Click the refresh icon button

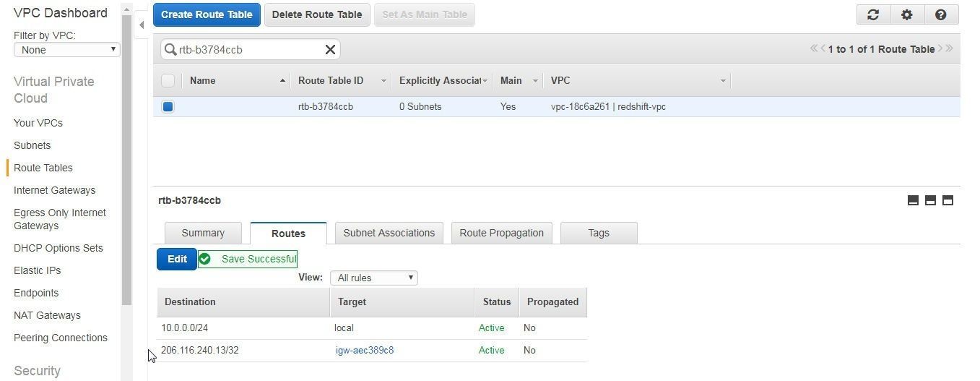pyautogui.click(x=872, y=14)
